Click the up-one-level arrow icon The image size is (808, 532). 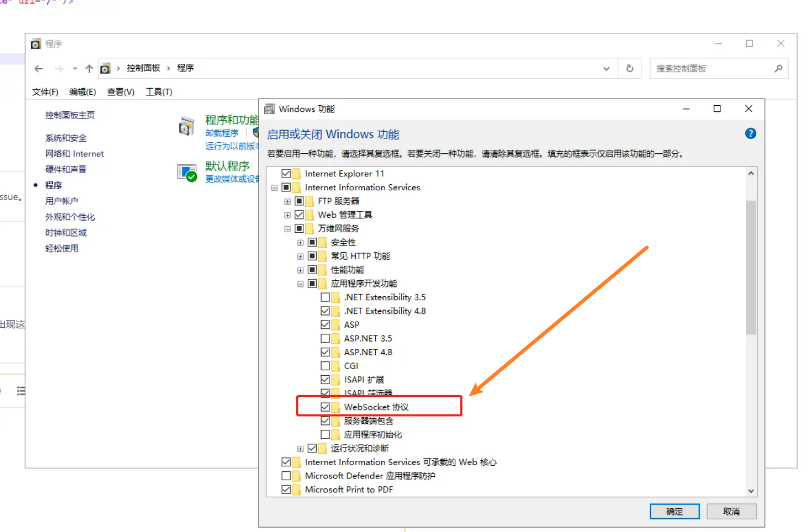(x=89, y=69)
